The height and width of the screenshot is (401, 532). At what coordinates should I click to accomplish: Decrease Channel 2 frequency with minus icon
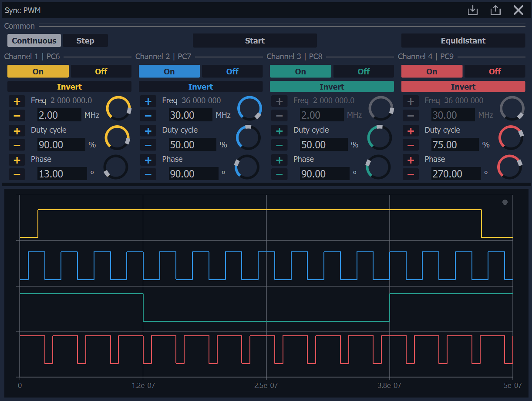pos(148,116)
